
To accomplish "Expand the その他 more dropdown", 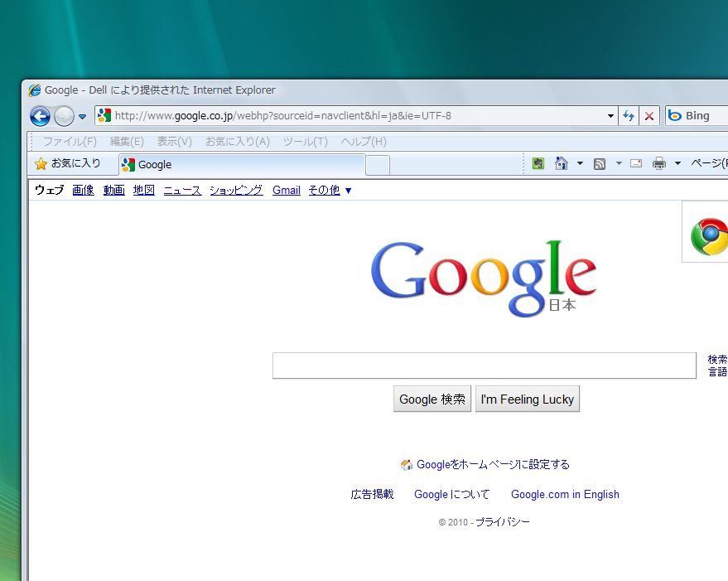I will click(330, 190).
